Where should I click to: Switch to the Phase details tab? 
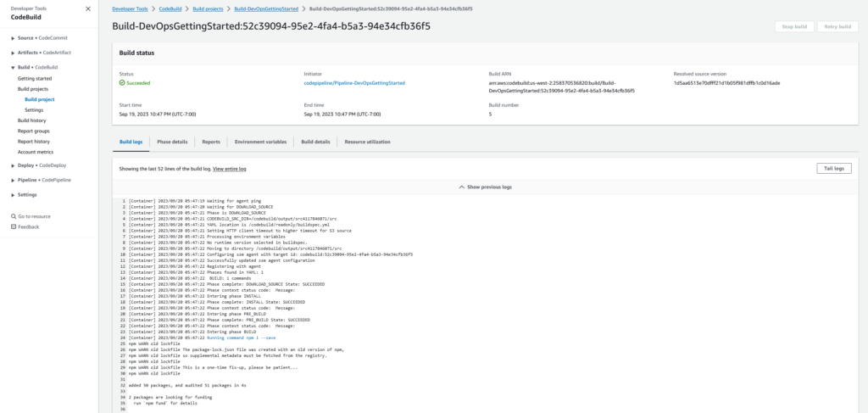pyautogui.click(x=172, y=142)
